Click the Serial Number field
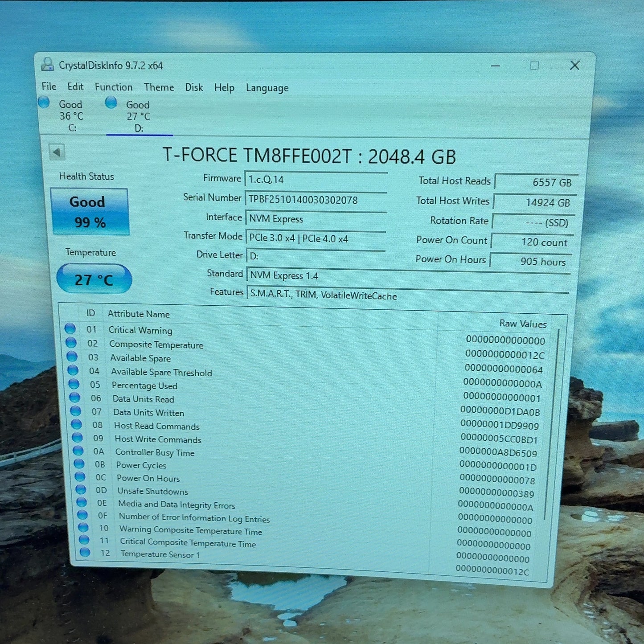Screen dimensions: 644x644 coord(316,199)
